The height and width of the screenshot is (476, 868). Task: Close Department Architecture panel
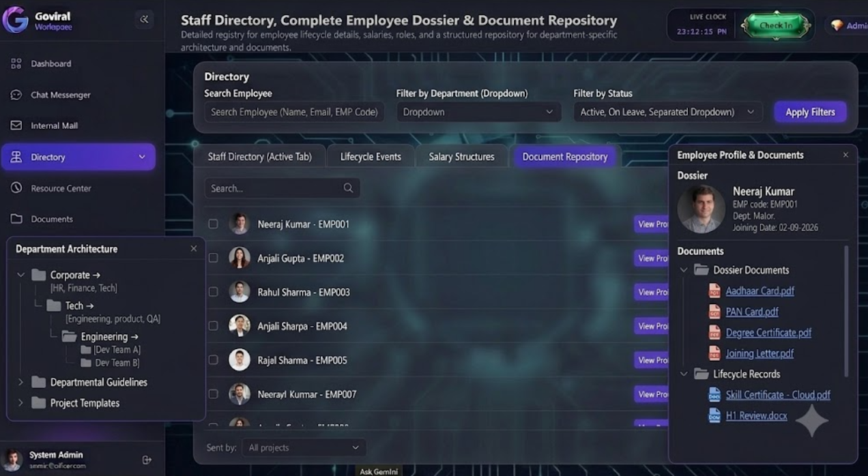pyautogui.click(x=194, y=249)
